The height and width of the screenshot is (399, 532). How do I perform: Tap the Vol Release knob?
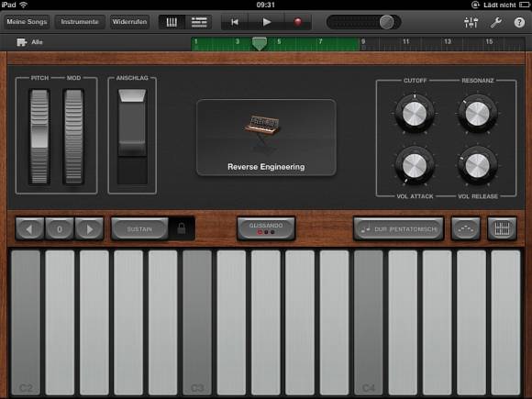click(477, 166)
